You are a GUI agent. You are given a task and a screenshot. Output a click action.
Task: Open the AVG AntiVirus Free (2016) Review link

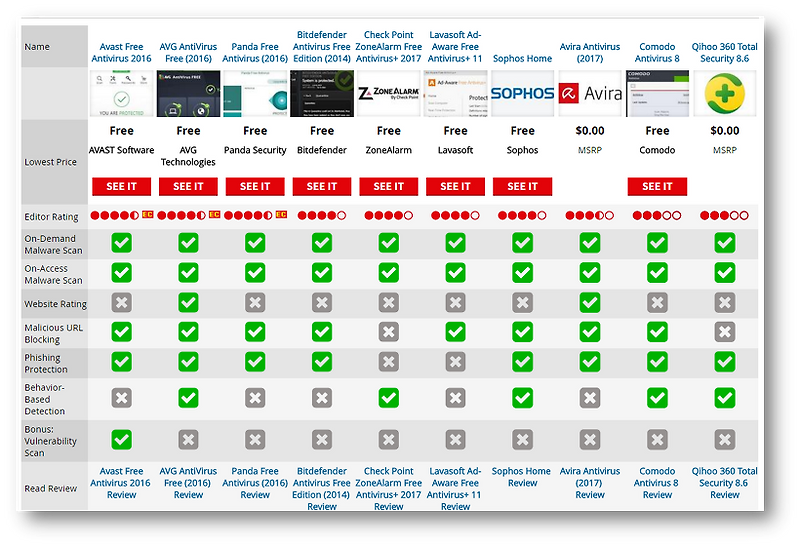coord(188,483)
